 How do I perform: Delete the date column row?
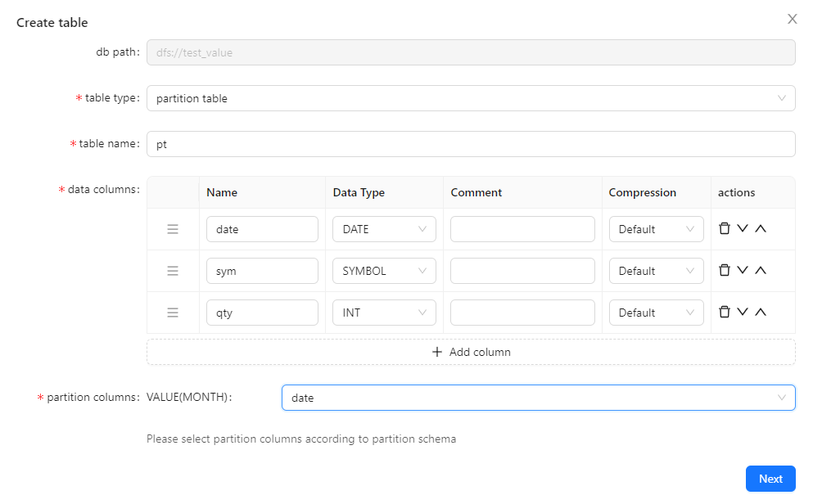point(725,229)
